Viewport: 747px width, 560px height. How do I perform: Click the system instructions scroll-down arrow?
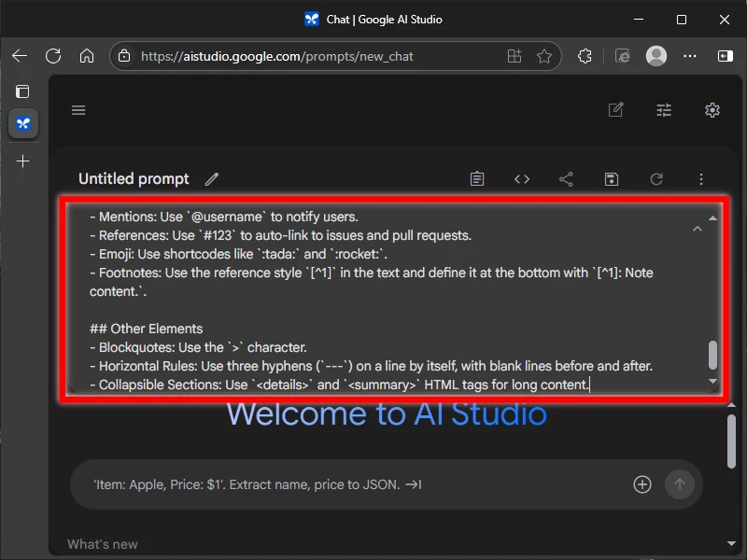[712, 381]
